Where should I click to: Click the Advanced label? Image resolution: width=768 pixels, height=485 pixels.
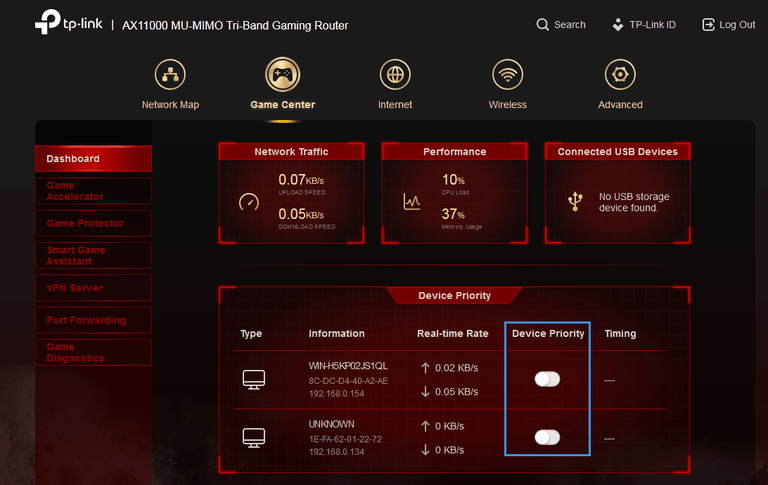[x=620, y=104]
